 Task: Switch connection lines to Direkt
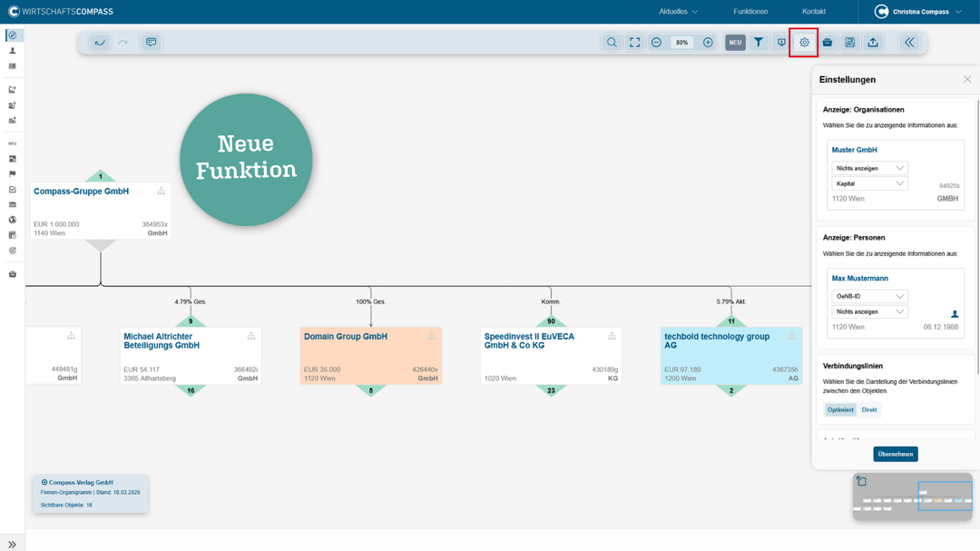pyautogui.click(x=869, y=409)
